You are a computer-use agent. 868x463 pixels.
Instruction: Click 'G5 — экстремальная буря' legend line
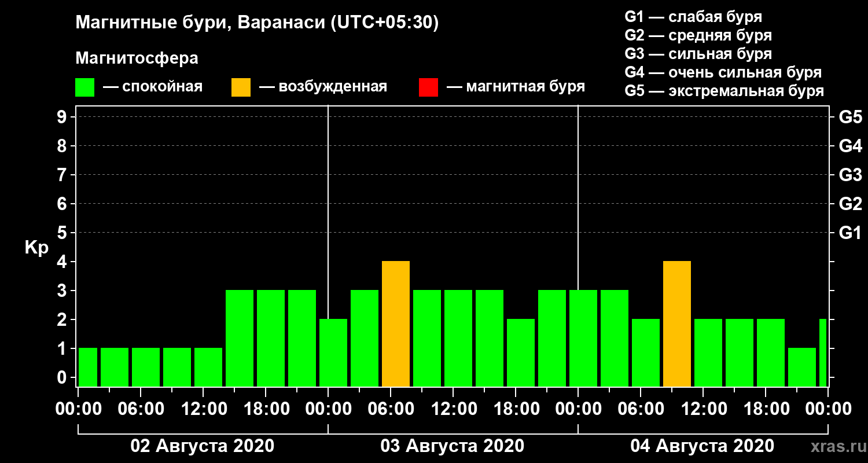click(x=724, y=91)
